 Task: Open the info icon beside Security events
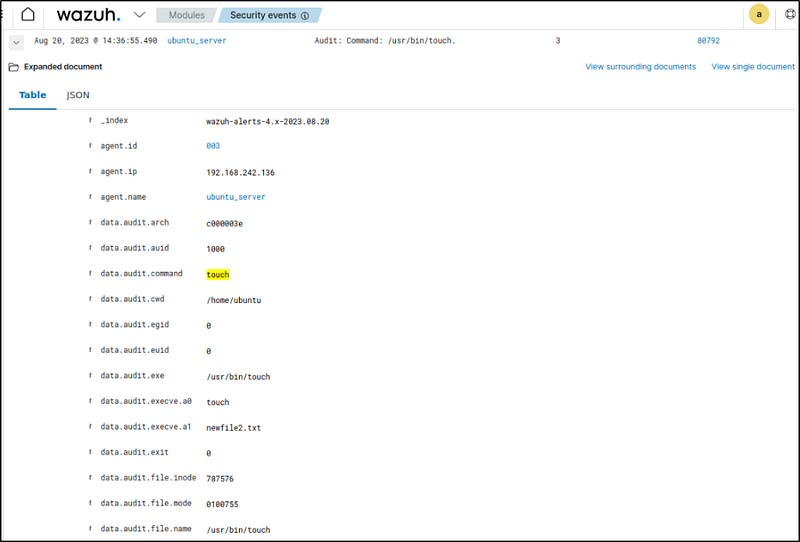tap(305, 16)
